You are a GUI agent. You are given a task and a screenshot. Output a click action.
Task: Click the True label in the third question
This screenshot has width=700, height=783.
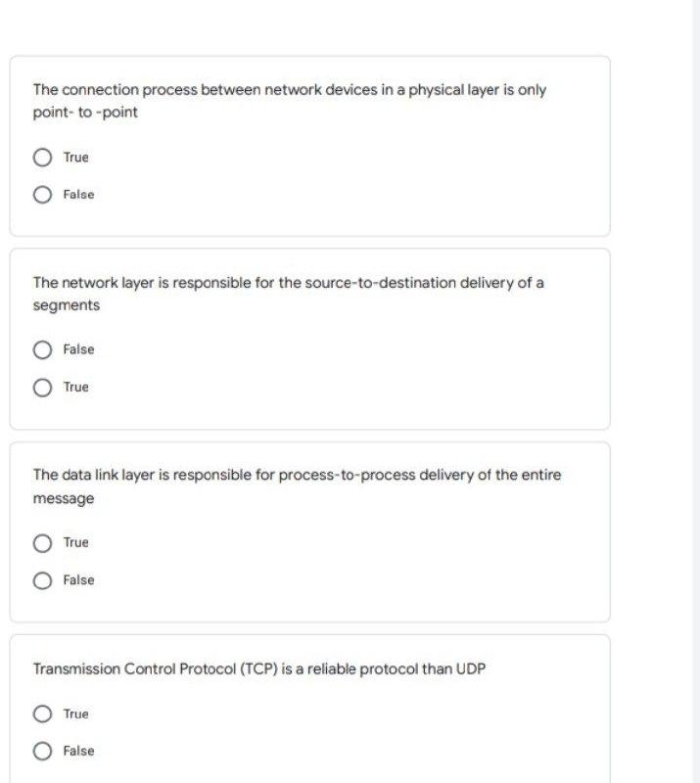tap(74, 542)
